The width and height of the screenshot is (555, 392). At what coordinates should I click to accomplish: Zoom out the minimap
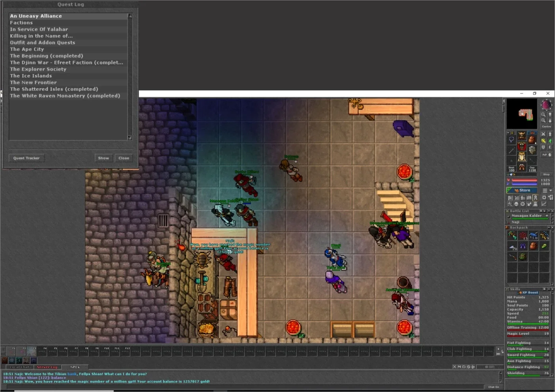pos(543,114)
